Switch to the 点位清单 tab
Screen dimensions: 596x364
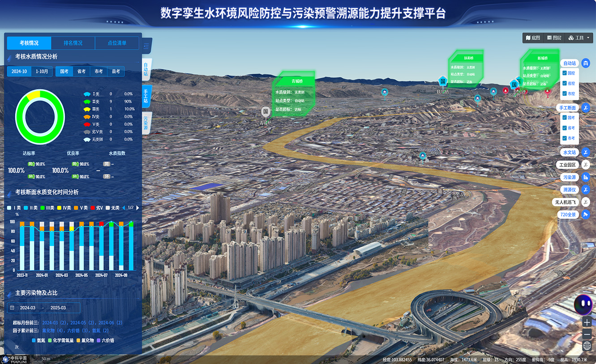coord(117,43)
